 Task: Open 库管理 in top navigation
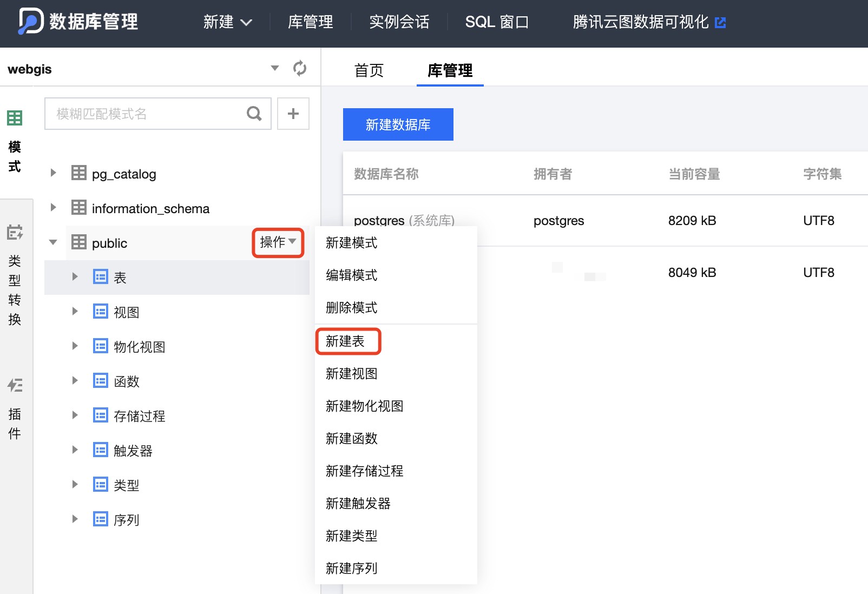(311, 22)
